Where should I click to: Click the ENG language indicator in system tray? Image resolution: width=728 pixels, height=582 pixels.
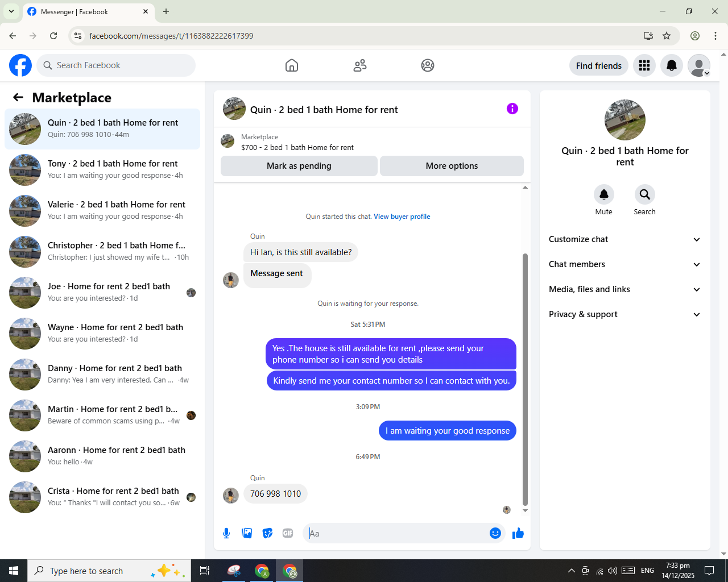pos(647,571)
